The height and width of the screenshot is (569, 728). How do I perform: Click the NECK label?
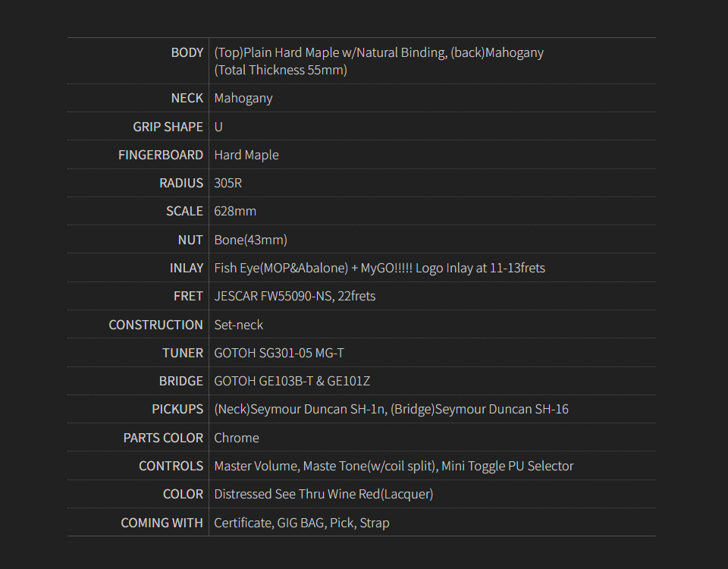[x=187, y=98]
